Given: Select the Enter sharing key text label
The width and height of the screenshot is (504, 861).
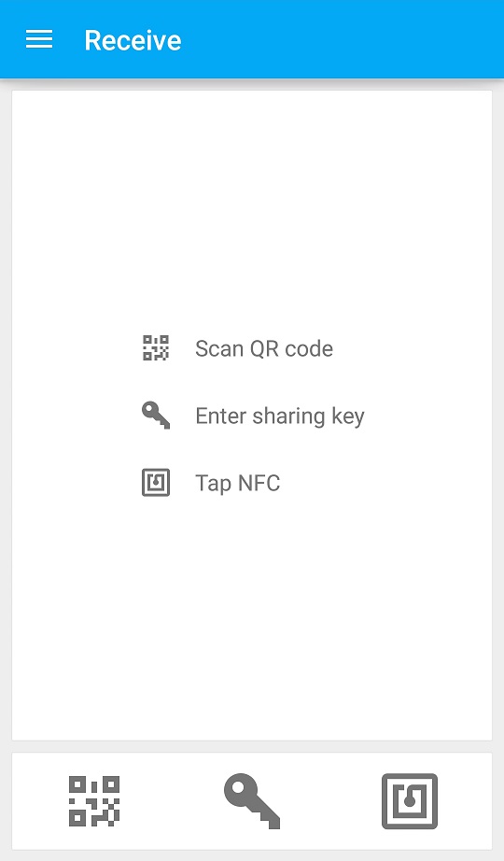Looking at the screenshot, I should pyautogui.click(x=280, y=416).
